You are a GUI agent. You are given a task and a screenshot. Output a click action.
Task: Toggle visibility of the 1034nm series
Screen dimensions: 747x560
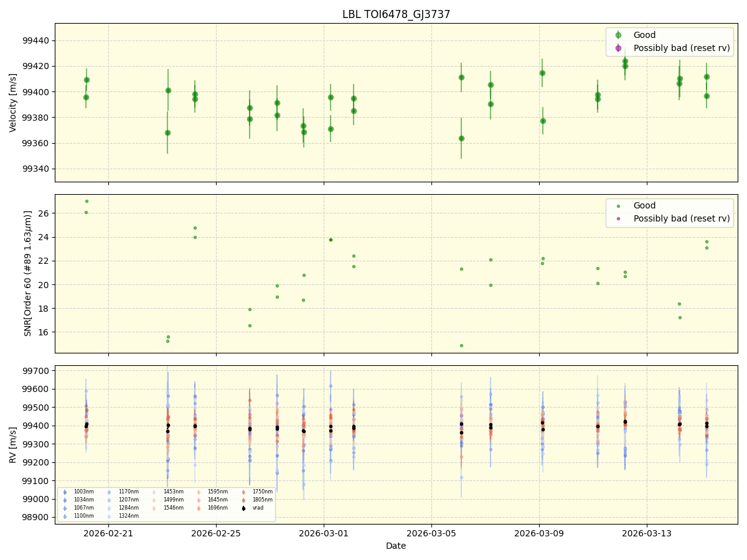pos(65,499)
